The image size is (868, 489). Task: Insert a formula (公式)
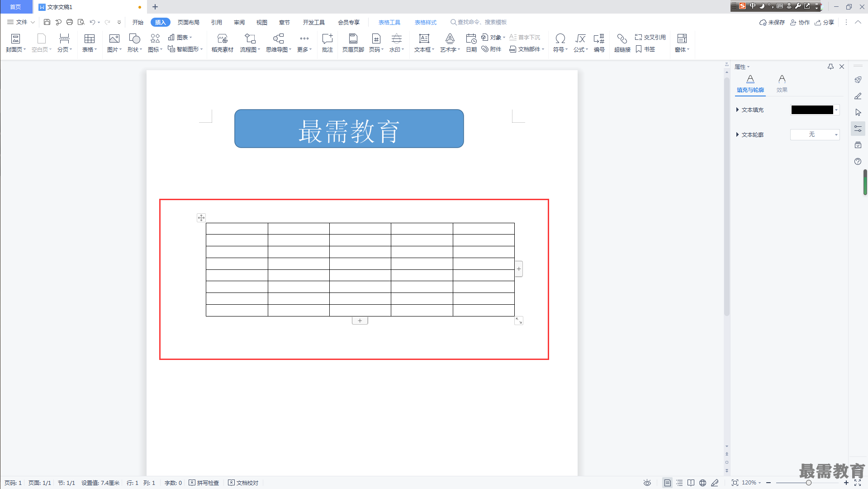[x=581, y=43]
